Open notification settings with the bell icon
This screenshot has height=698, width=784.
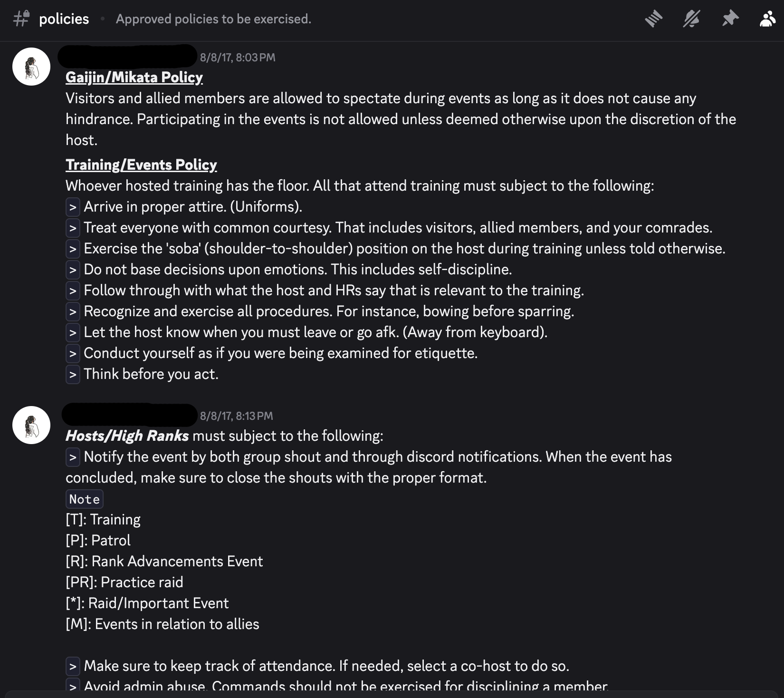691,19
